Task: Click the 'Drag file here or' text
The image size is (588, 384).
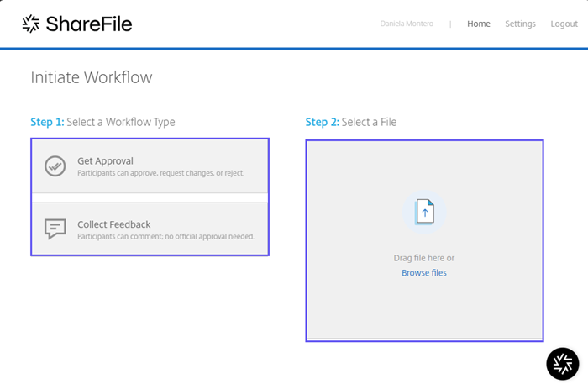Action: tap(424, 258)
